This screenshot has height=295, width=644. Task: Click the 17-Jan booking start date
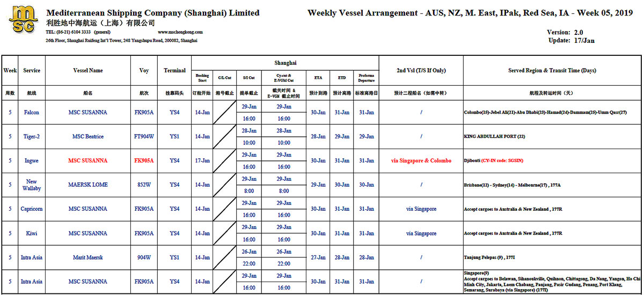point(202,161)
